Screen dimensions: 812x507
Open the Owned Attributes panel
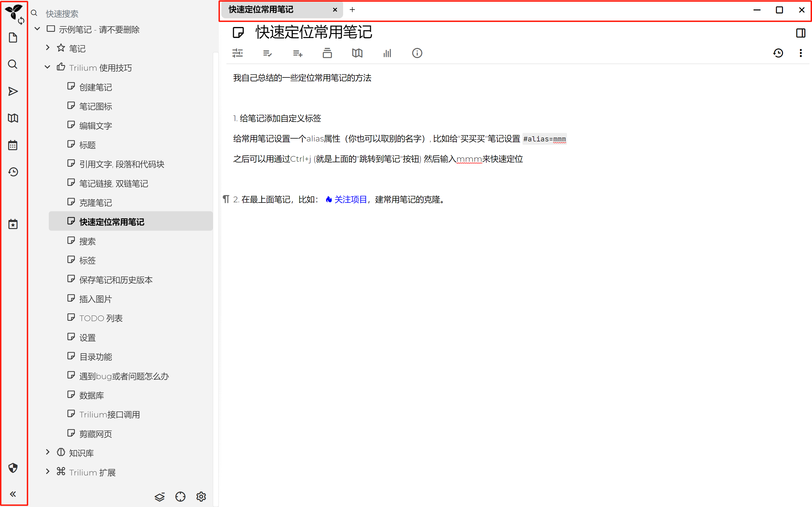267,53
